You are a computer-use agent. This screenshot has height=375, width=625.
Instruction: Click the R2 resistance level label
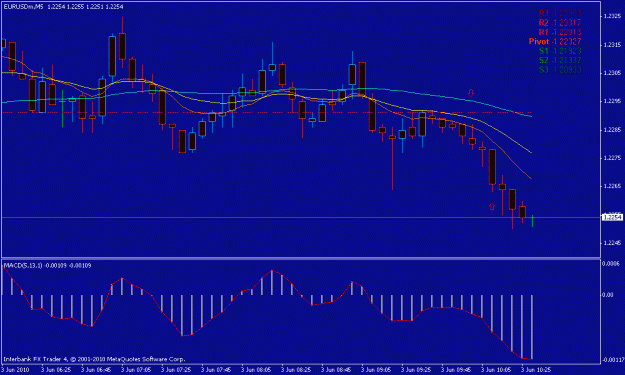point(560,22)
